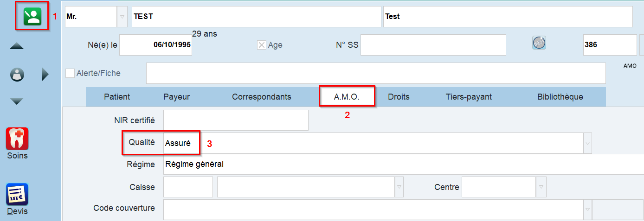
Task: Expand the Code couverture dropdown arrow
Action: coord(587,209)
